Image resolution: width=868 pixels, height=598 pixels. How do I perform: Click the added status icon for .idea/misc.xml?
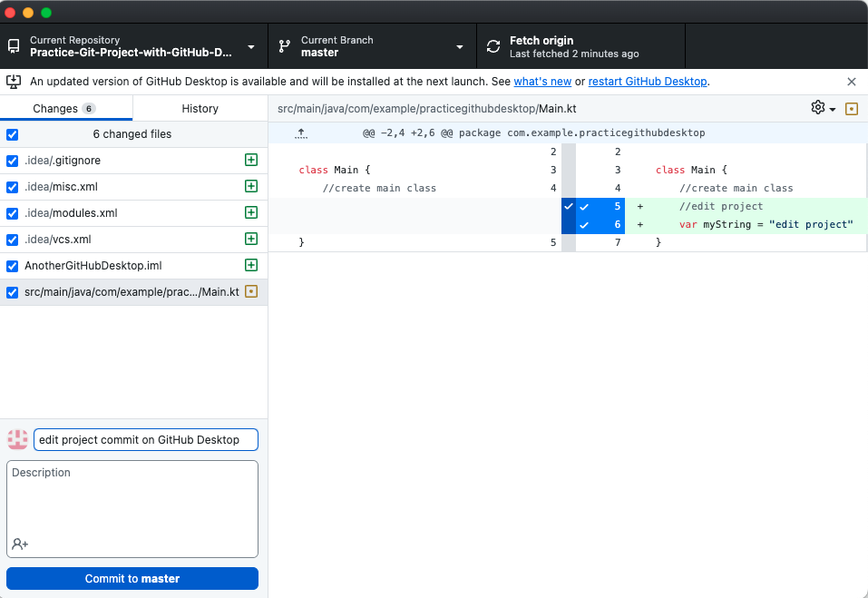point(251,186)
